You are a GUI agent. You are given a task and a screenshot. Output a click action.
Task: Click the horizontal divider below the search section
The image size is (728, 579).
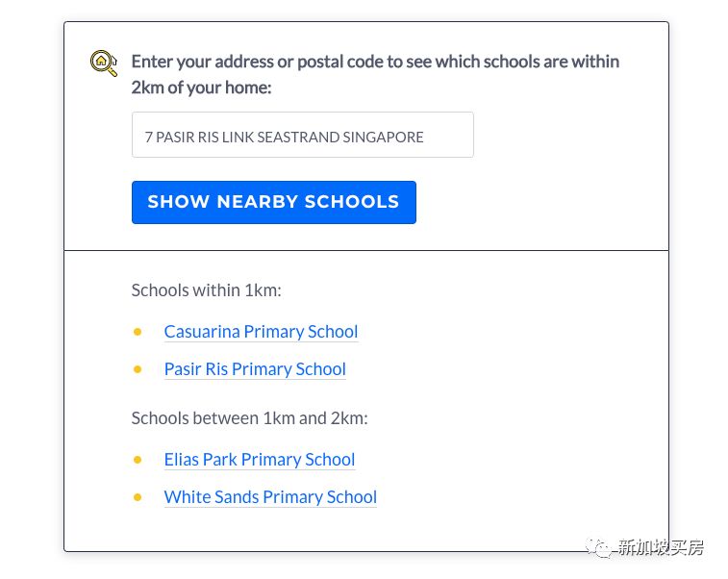[x=365, y=251]
